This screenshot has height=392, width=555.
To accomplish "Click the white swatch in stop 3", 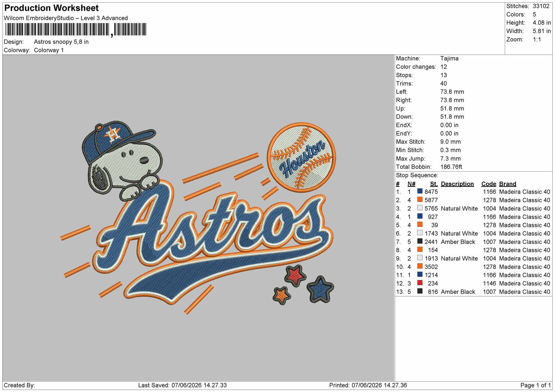I will 420,208.
